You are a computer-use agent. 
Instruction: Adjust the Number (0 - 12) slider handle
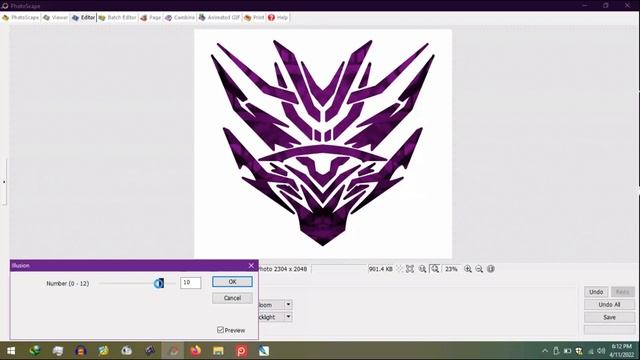[159, 283]
